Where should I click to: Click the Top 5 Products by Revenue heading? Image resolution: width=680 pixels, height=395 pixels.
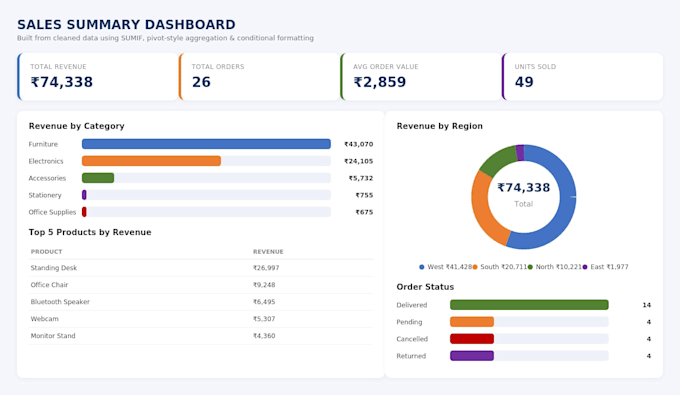90,232
